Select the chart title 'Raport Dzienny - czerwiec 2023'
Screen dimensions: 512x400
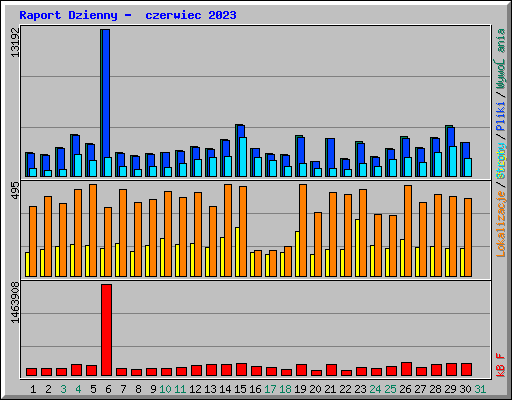coord(128,15)
